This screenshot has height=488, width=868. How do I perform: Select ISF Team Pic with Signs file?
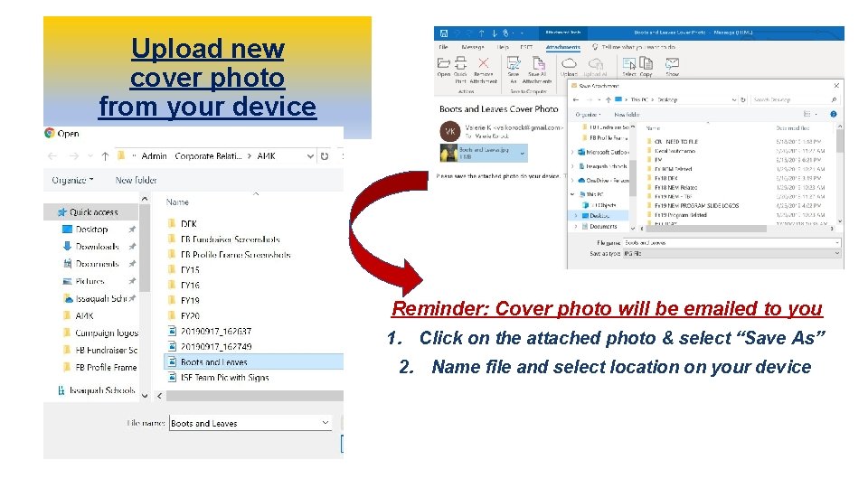pos(224,378)
